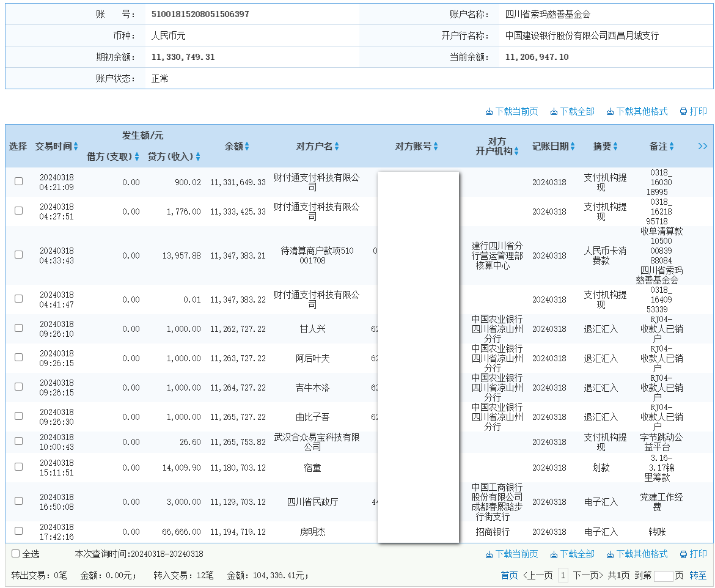The image size is (715, 588).
Task: Click the 66,666.00 credit amount
Action: point(182,532)
